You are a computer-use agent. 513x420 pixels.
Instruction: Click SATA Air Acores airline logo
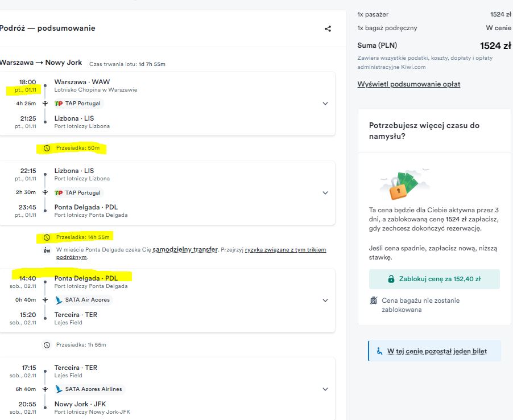(59, 300)
